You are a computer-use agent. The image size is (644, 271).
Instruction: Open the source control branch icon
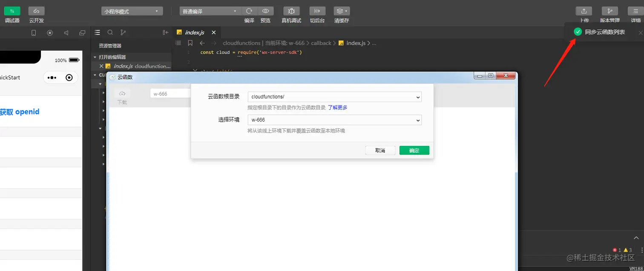123,32
